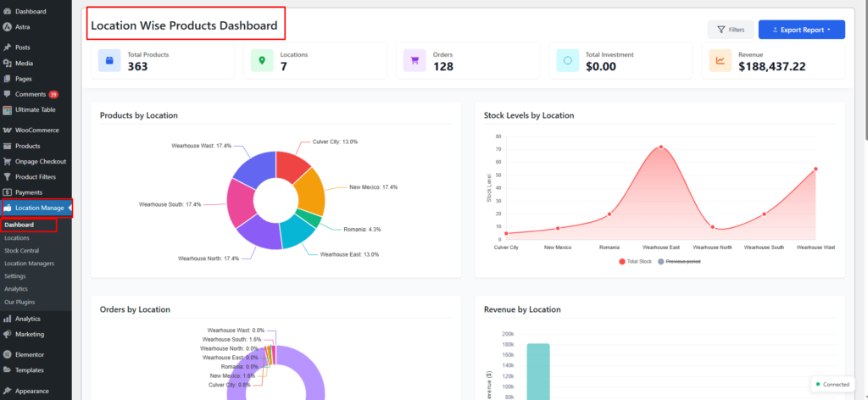This screenshot has height=400, width=868.
Task: Click the Connected status indicator
Action: [x=831, y=385]
